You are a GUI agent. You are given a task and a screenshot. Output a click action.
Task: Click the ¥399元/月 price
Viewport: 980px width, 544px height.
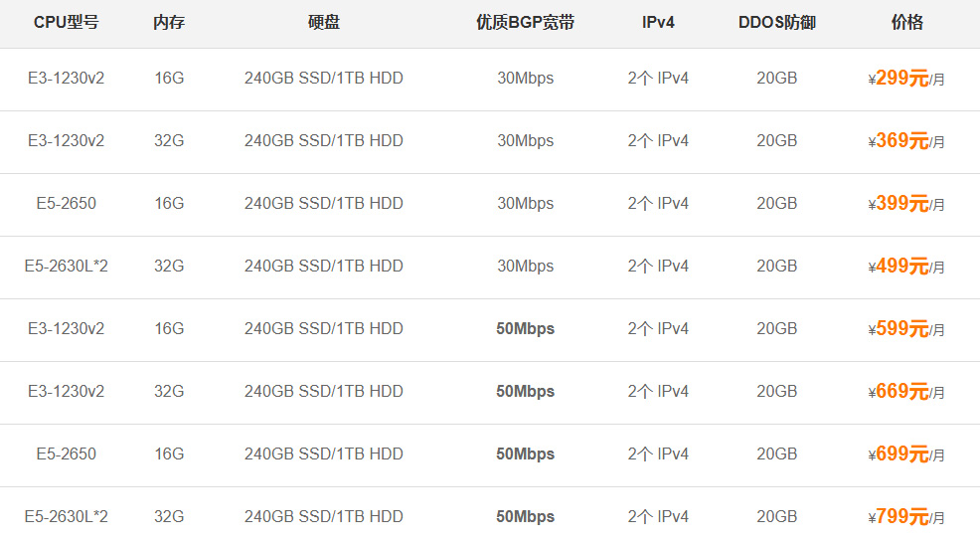(905, 204)
